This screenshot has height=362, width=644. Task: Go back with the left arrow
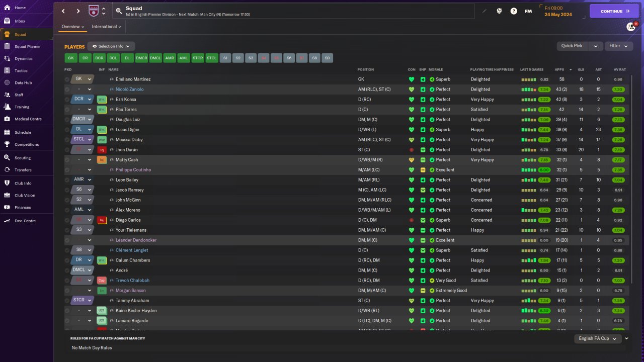(63, 11)
